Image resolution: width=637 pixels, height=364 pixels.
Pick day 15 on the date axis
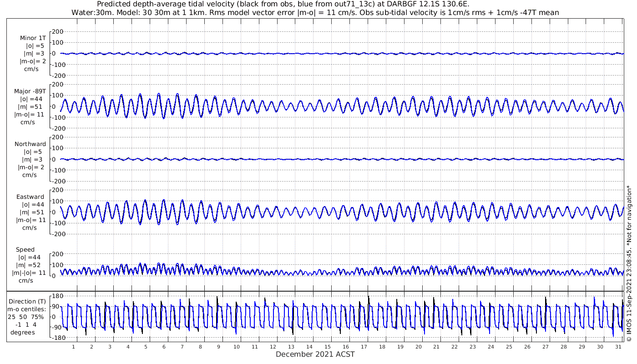tap(328, 347)
